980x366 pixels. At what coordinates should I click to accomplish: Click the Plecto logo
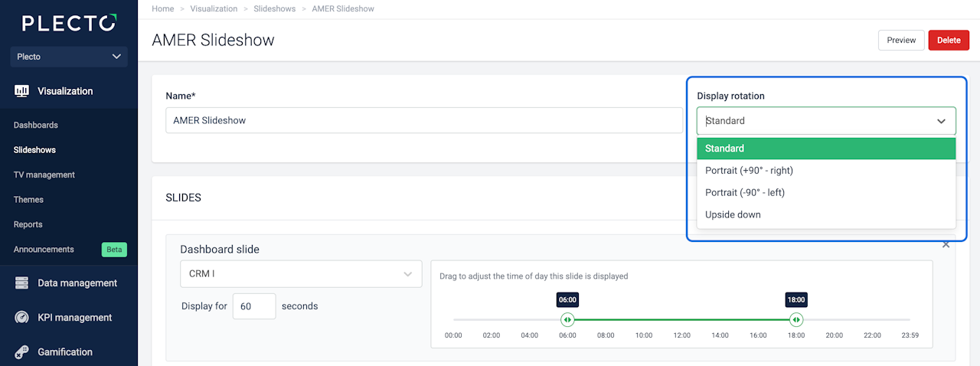coord(69,23)
